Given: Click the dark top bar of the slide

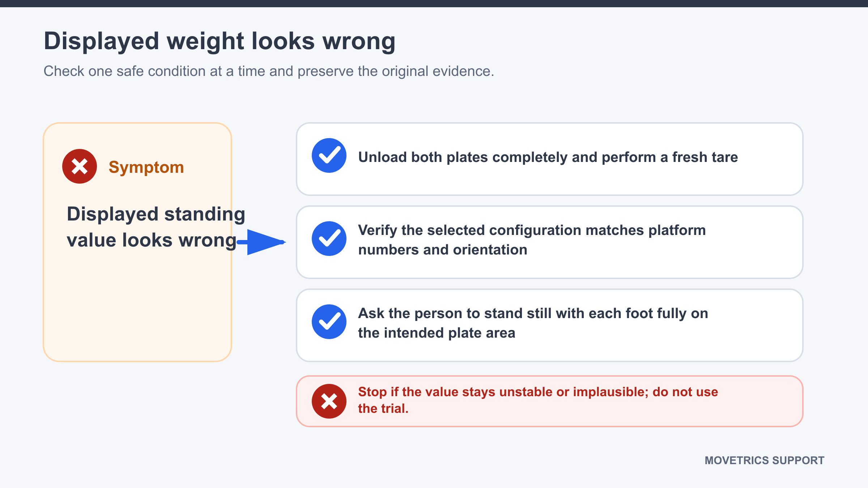Looking at the screenshot, I should (x=434, y=4).
